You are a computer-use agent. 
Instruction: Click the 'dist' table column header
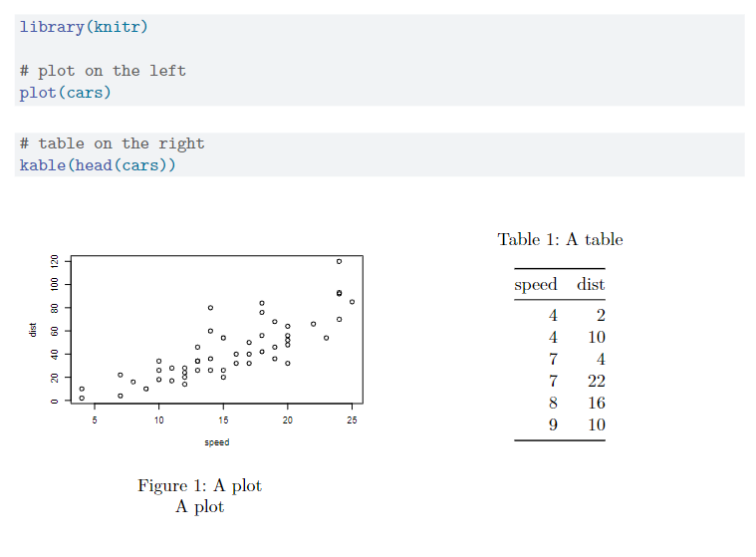[x=591, y=285]
